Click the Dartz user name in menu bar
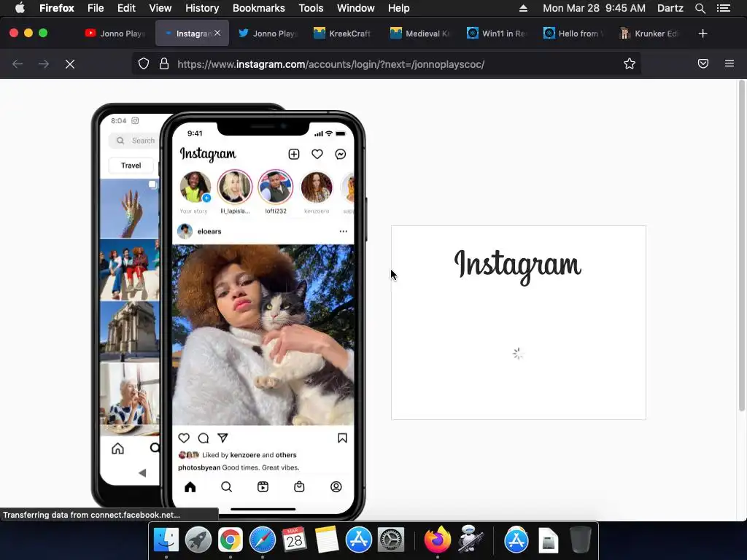The height and width of the screenshot is (560, 747). point(670,8)
